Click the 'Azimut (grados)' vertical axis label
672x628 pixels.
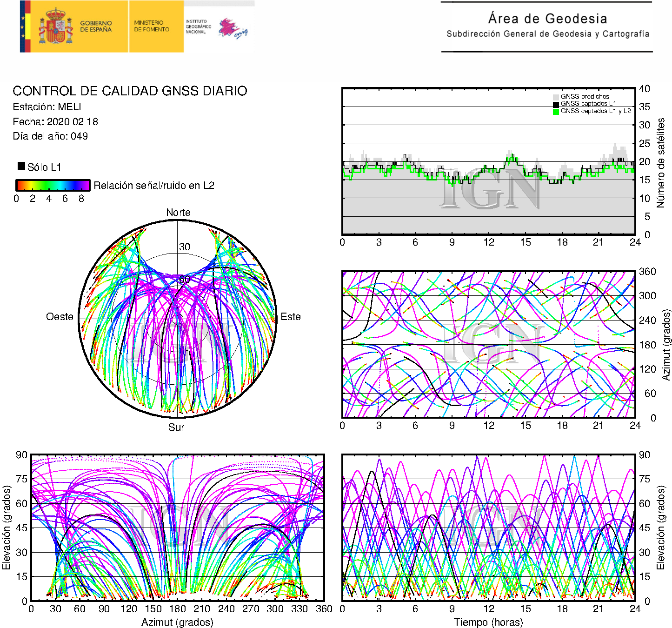[666, 345]
